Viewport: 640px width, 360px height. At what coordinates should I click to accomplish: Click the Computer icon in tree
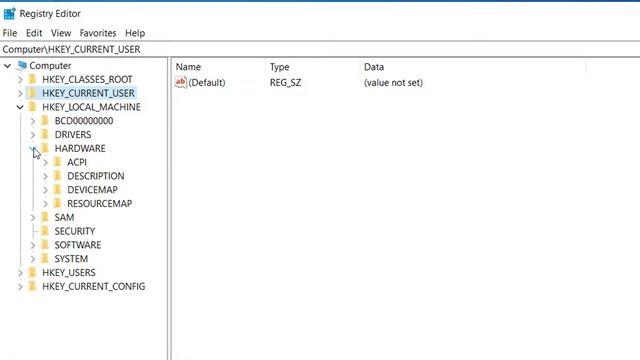point(22,65)
